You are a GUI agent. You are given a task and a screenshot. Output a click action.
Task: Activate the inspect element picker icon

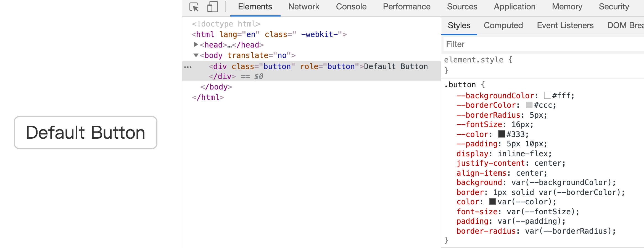point(194,7)
